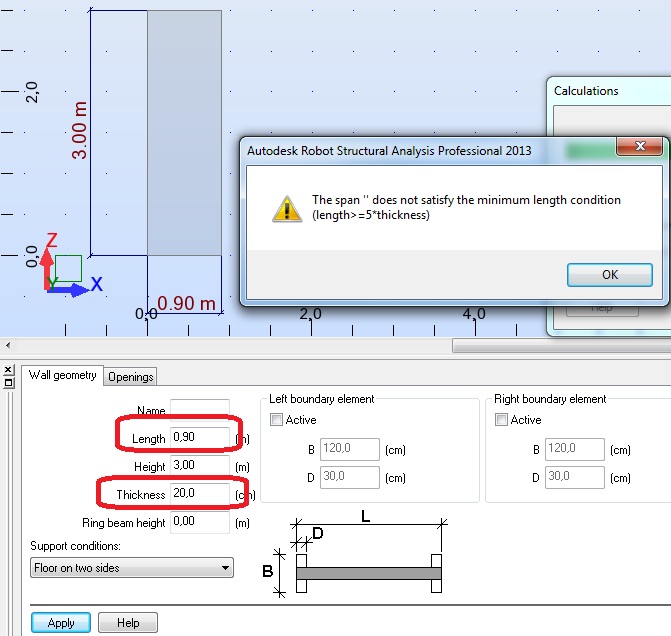The width and height of the screenshot is (671, 636).
Task: Click the Ring beam height field
Action: [200, 522]
